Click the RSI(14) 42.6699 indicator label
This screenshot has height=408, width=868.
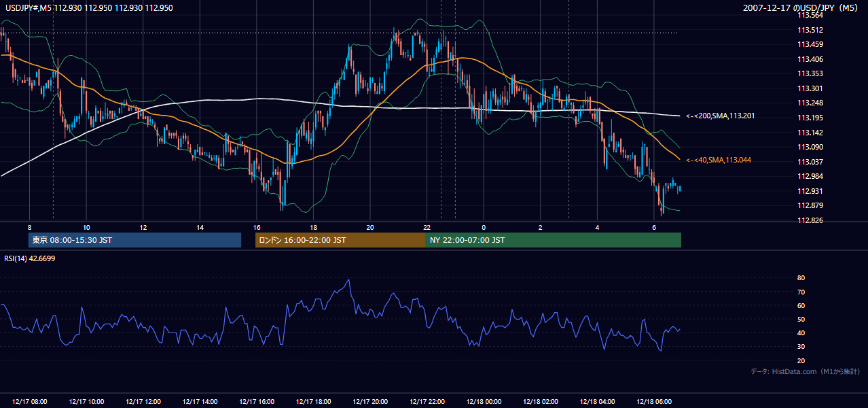(x=29, y=258)
